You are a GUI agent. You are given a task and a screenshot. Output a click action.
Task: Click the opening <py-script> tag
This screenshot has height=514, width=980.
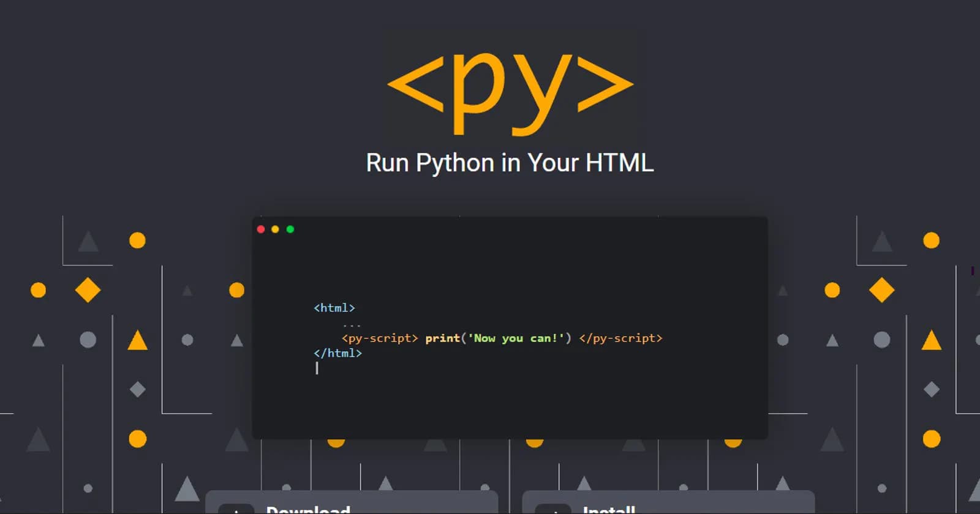tap(380, 338)
